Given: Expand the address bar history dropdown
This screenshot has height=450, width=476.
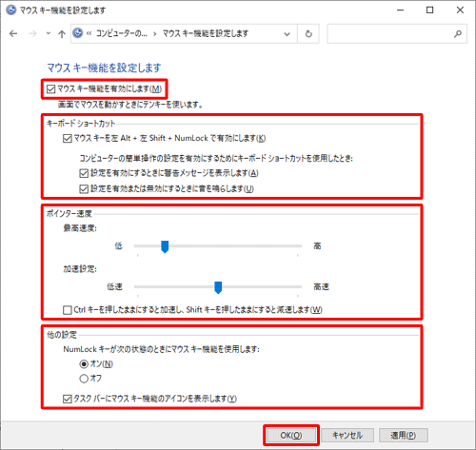Looking at the screenshot, I should [x=287, y=34].
